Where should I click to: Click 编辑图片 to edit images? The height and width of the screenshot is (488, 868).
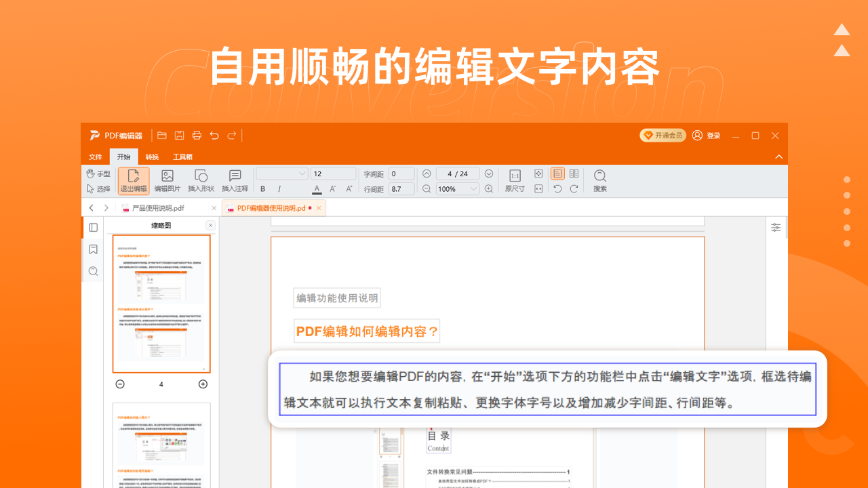coord(167,180)
